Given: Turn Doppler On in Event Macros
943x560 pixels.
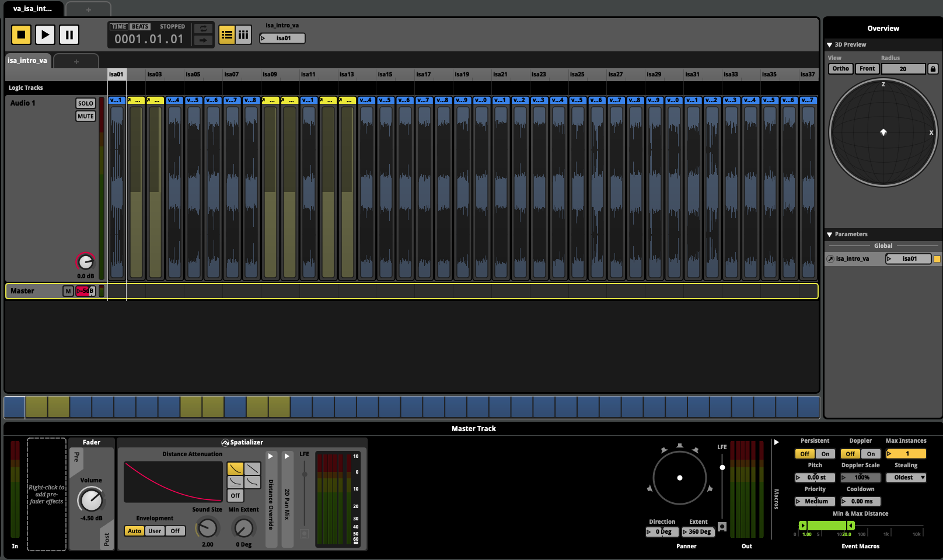Looking at the screenshot, I should pos(871,454).
